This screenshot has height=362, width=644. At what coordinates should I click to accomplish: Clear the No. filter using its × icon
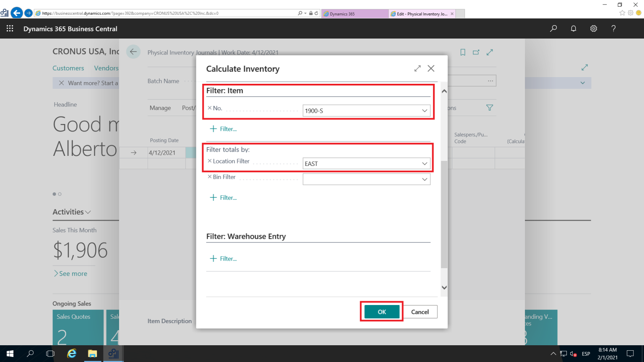(x=209, y=108)
